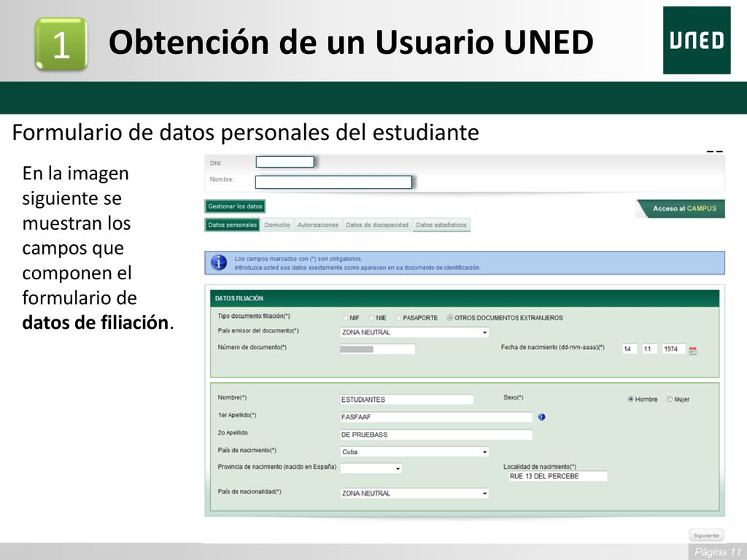Click the DATOS FILIACIÓN header
The height and width of the screenshot is (560, 747).
tap(465, 298)
